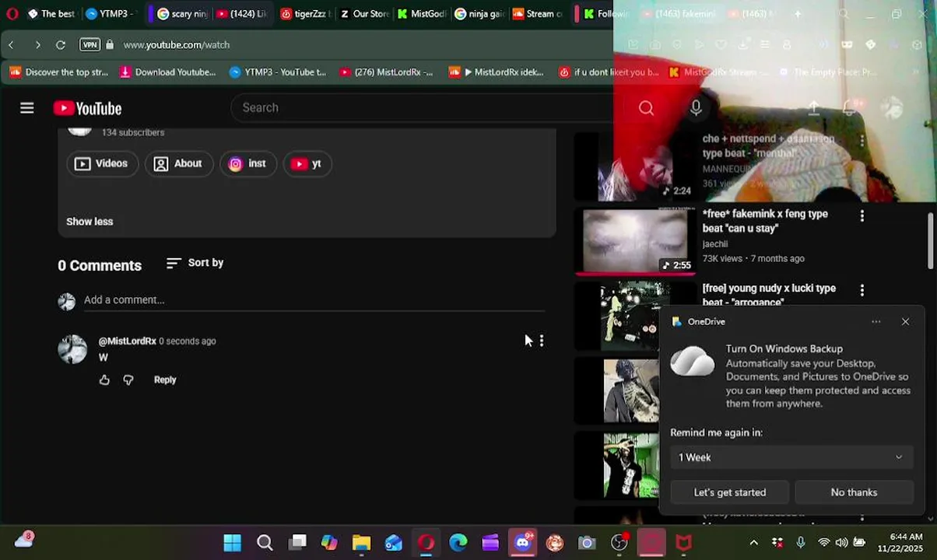The image size is (937, 560).
Task: Open the Camera app from the taskbar
Action: (587, 543)
